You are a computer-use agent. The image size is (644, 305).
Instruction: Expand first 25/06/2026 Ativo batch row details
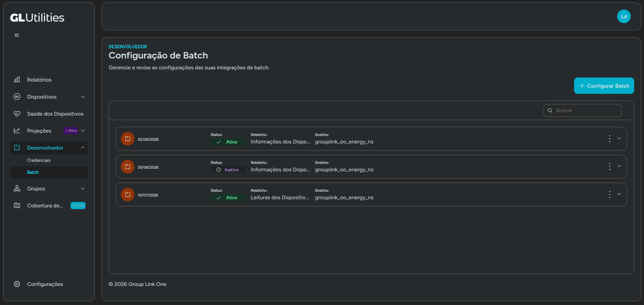619,138
